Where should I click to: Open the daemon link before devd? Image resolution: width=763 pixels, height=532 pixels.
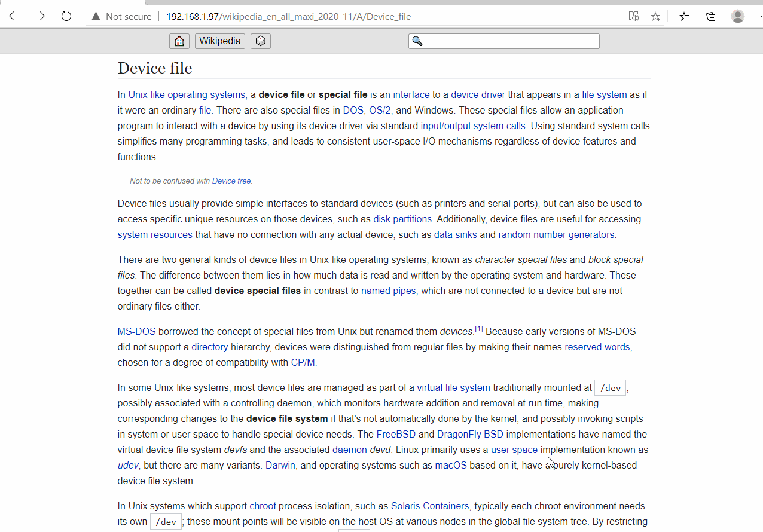point(350,450)
